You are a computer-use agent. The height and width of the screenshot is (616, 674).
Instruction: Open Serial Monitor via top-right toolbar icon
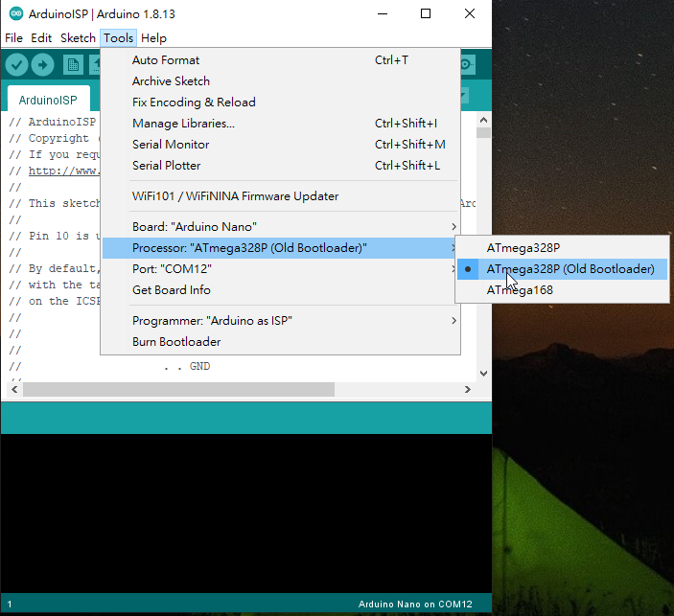pyautogui.click(x=467, y=64)
